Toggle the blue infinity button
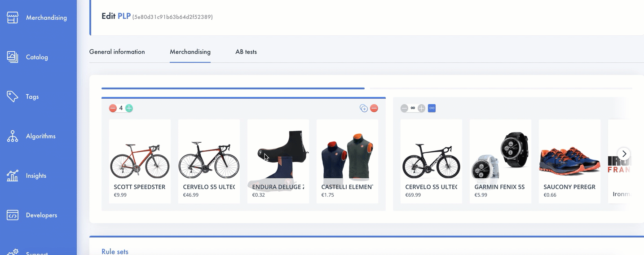The image size is (644, 255). pyautogui.click(x=432, y=108)
